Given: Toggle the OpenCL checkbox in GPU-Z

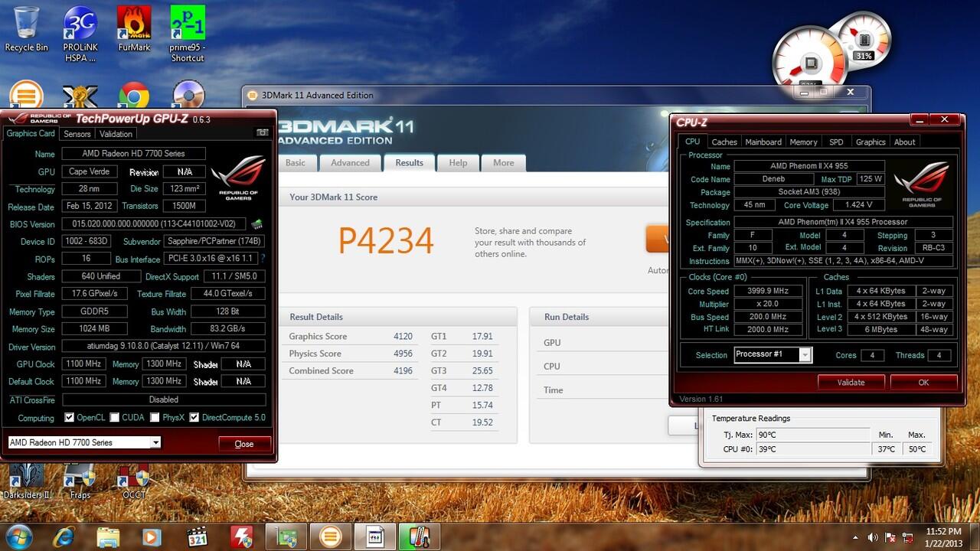Looking at the screenshot, I should (x=70, y=418).
